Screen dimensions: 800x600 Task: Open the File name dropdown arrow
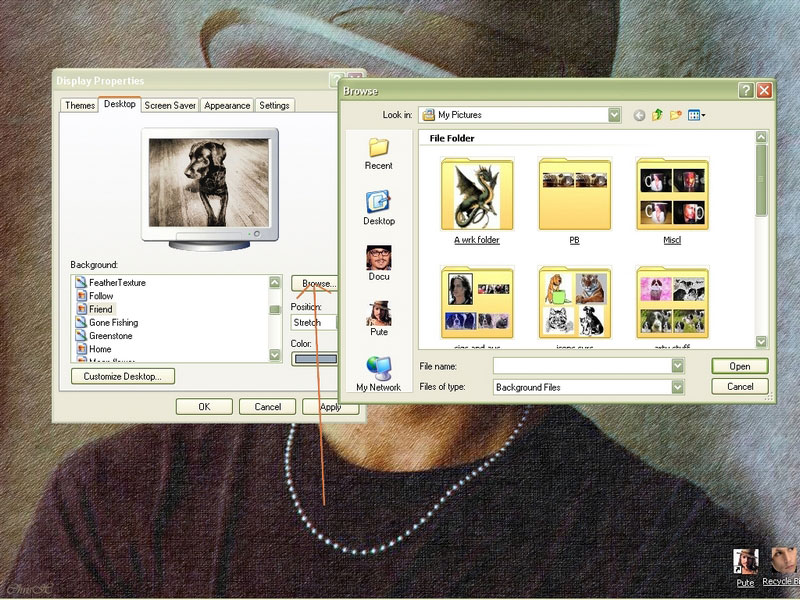[x=677, y=366]
